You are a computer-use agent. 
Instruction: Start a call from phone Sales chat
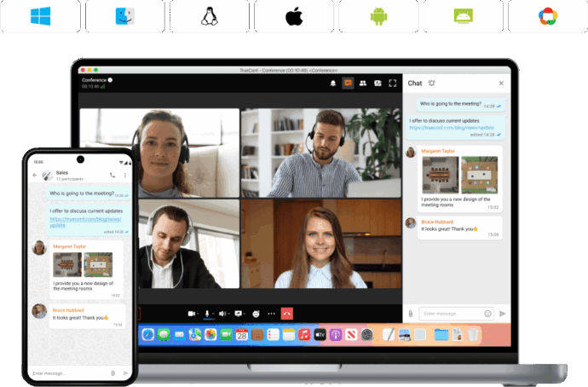[x=112, y=175]
